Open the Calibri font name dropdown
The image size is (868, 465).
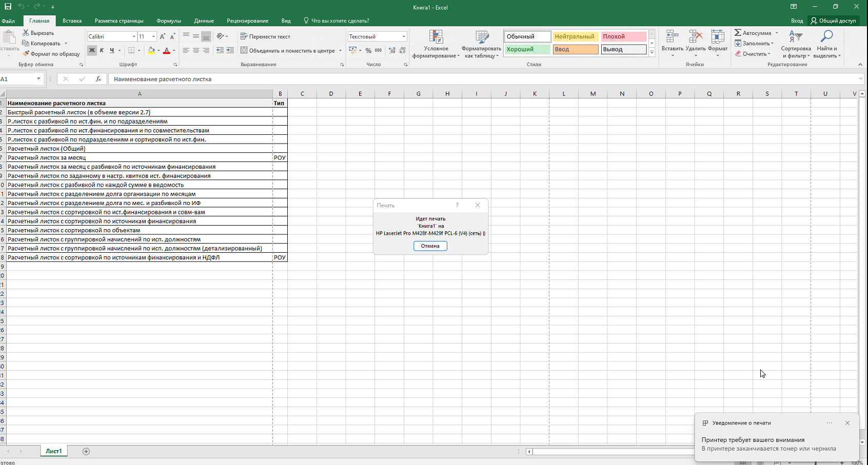pyautogui.click(x=134, y=36)
